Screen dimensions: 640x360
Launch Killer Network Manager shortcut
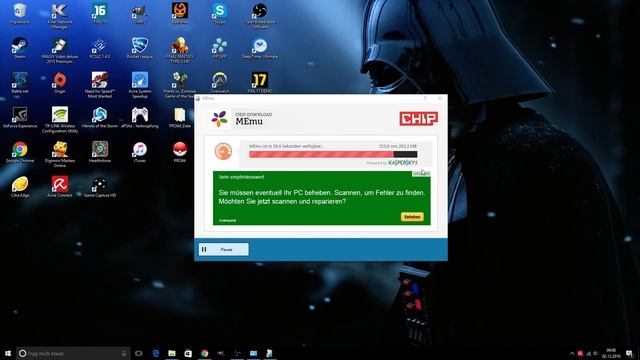pos(60,16)
